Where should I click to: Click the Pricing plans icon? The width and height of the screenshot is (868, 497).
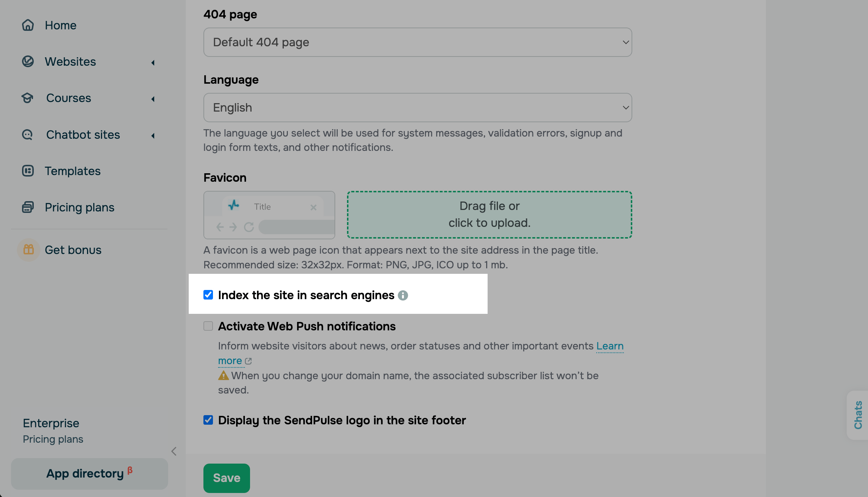pos(28,207)
